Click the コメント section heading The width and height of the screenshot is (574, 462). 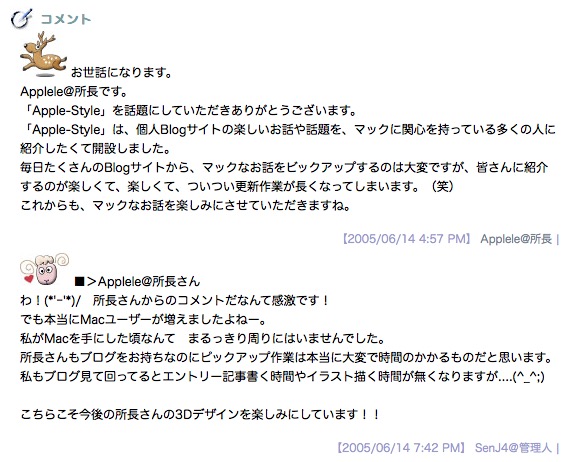[66, 19]
